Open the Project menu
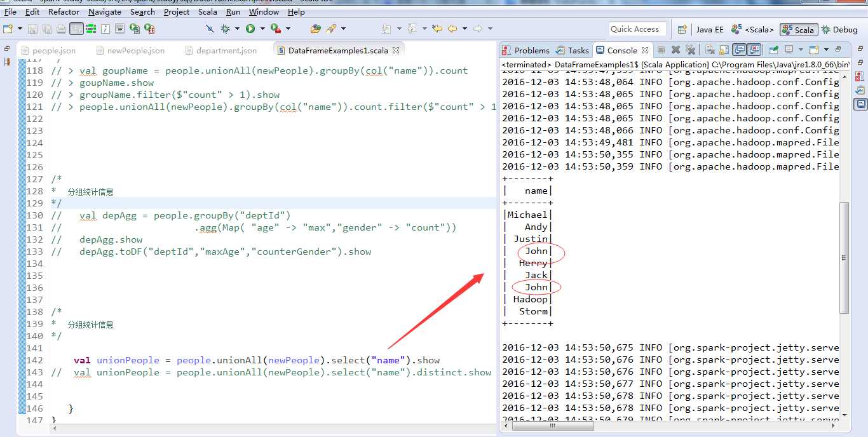The height and width of the screenshot is (437, 868). pyautogui.click(x=177, y=11)
